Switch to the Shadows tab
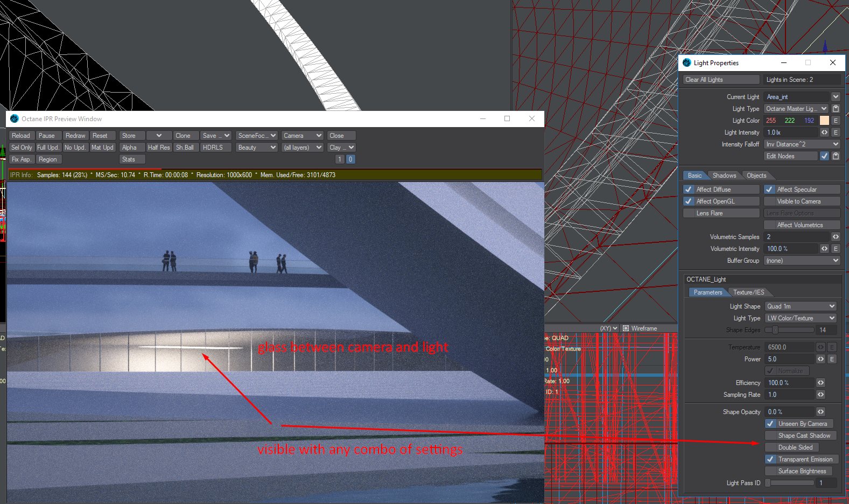 click(x=724, y=176)
